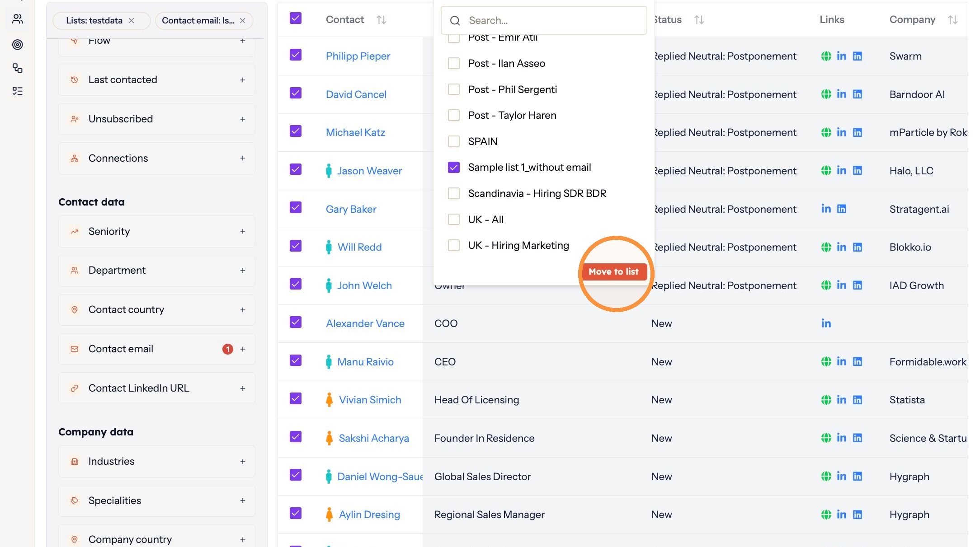Viewport: 980px width, 547px height.
Task: Sort by the Company column arrows
Action: [953, 20]
